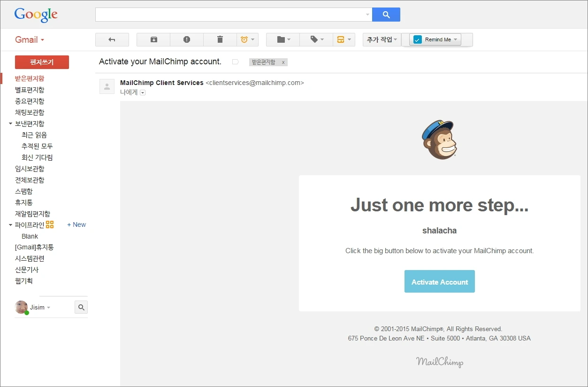Viewport: 588px width, 387px height.
Task: Click the subject Activate your MailChimp account
Action: tap(160, 62)
